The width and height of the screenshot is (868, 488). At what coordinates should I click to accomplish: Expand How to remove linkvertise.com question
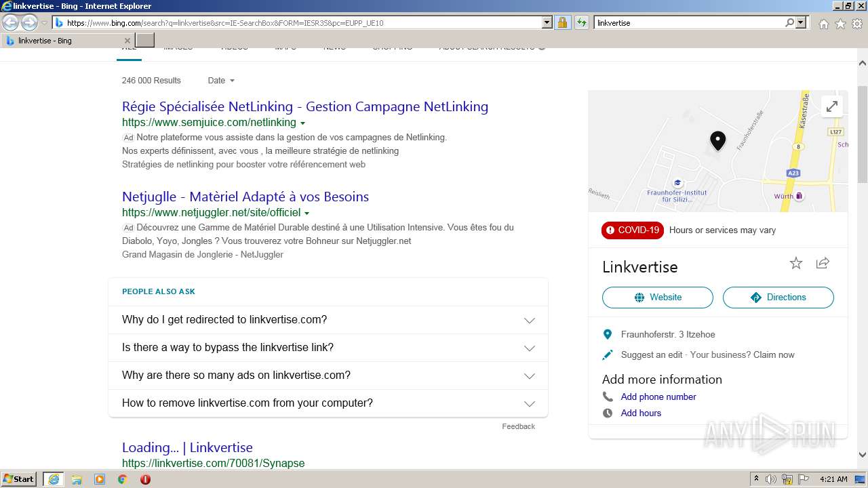point(328,403)
